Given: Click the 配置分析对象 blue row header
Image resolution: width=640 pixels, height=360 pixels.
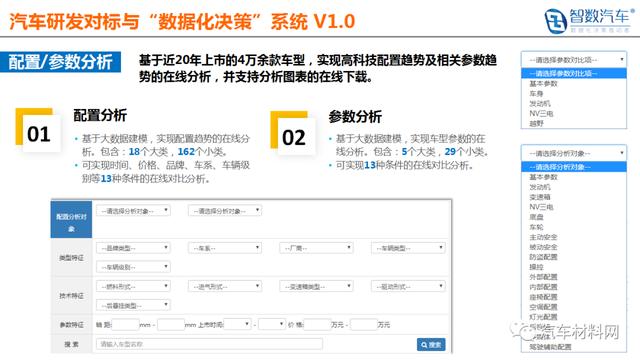Looking at the screenshot, I should pyautogui.click(x=71, y=220).
